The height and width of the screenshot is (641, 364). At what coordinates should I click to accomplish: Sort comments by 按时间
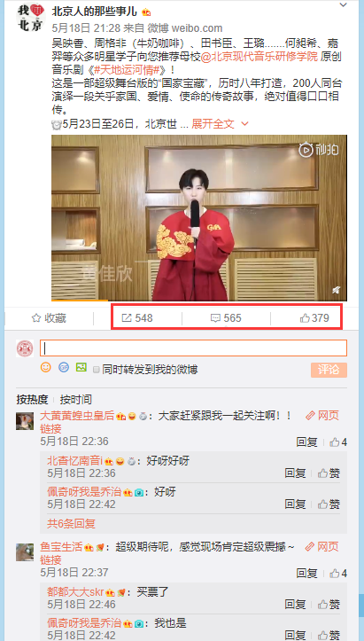(75, 399)
